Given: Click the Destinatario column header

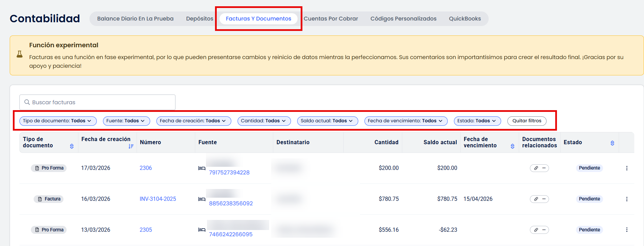Looking at the screenshot, I should 293,142.
